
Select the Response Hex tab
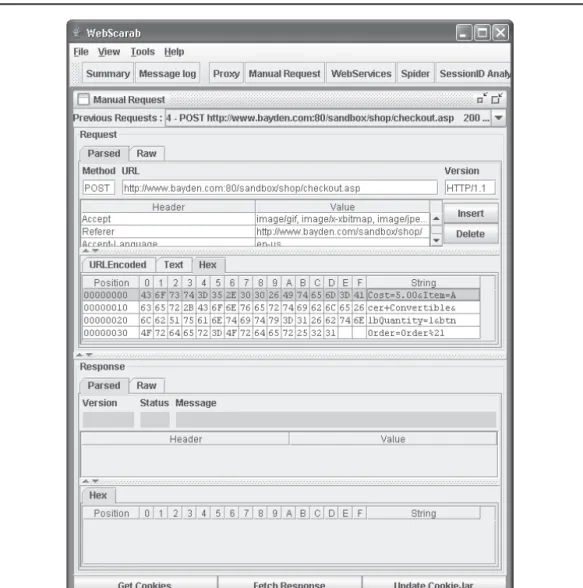(98, 495)
